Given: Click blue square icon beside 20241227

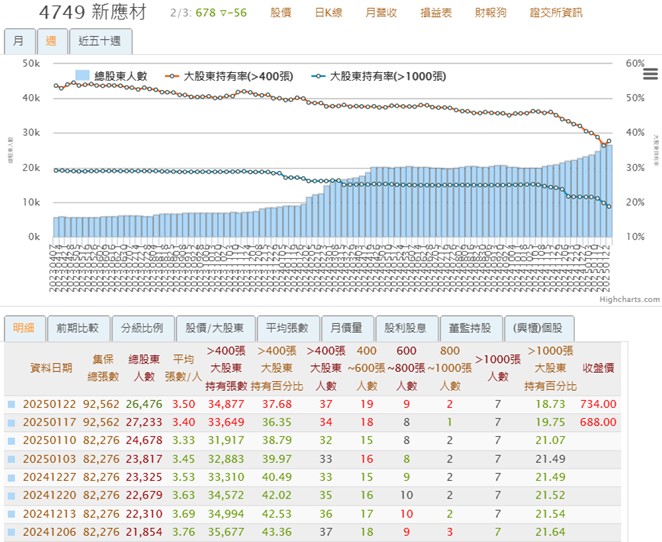Looking at the screenshot, I should tap(11, 477).
